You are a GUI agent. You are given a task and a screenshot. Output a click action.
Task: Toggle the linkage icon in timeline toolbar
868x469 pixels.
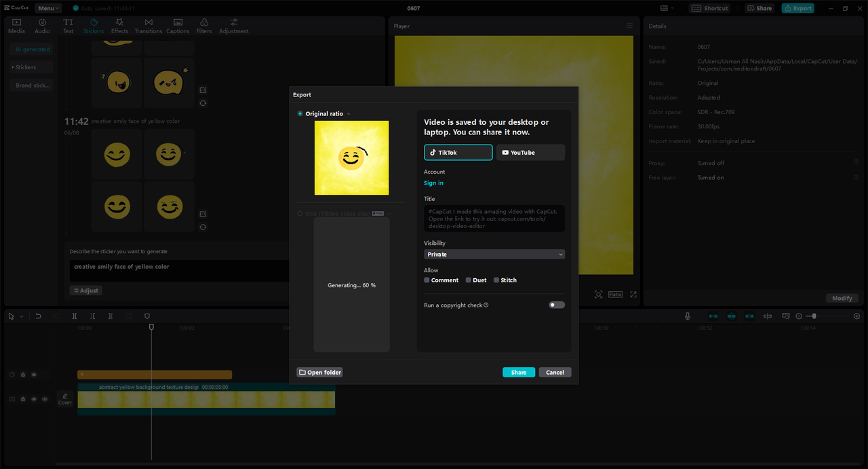pyautogui.click(x=749, y=316)
